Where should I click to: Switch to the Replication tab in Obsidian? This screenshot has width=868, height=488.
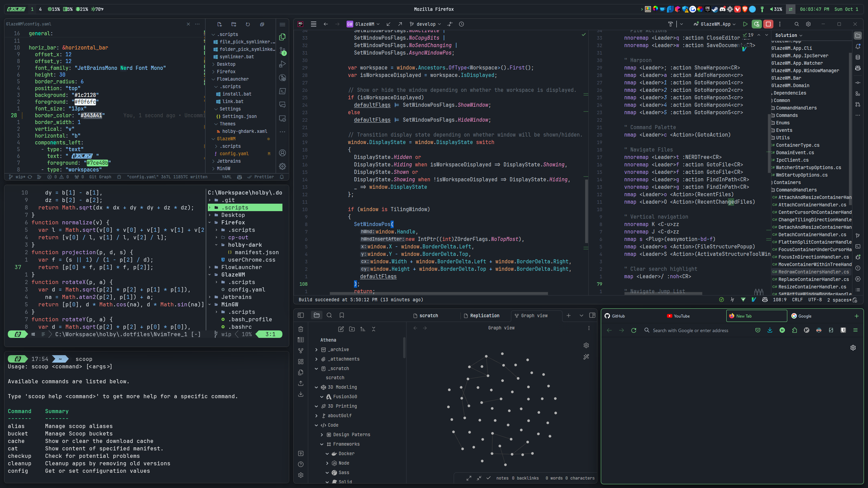tap(485, 316)
